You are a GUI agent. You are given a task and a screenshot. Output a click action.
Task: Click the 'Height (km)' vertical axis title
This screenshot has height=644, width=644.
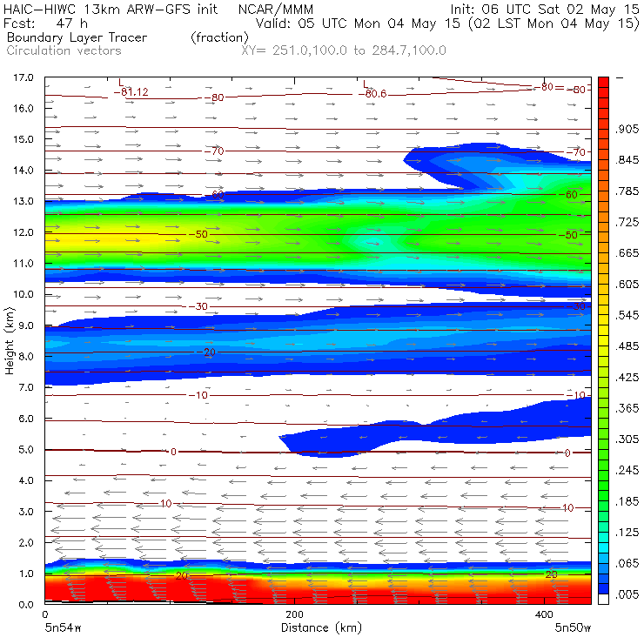10,341
